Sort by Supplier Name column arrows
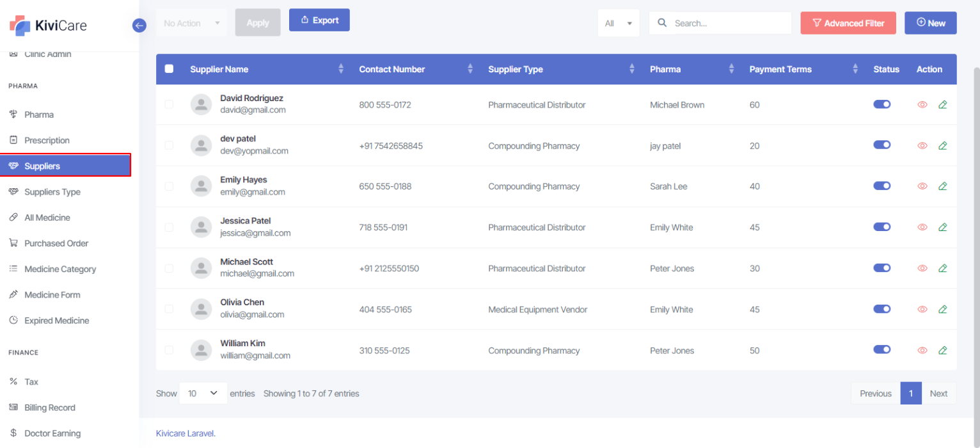Viewport: 980px width, 448px height. point(341,69)
